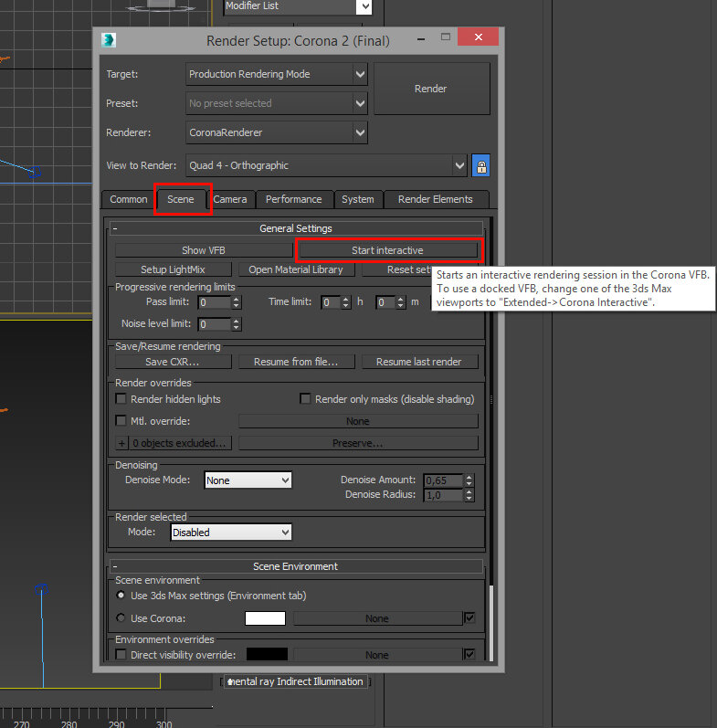The width and height of the screenshot is (717, 728).
Task: Switch to the Camera tab
Action: [x=230, y=200]
